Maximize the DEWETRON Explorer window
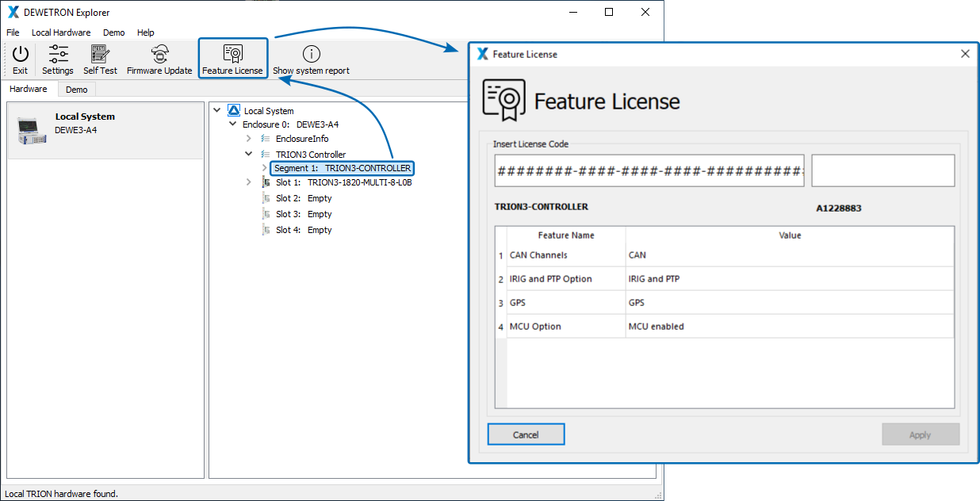This screenshot has width=980, height=501. pos(609,12)
